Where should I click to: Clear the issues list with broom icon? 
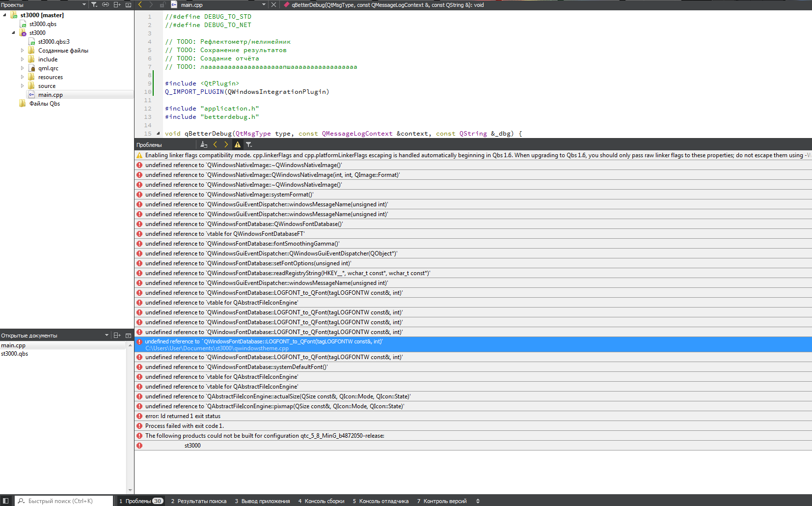point(204,144)
